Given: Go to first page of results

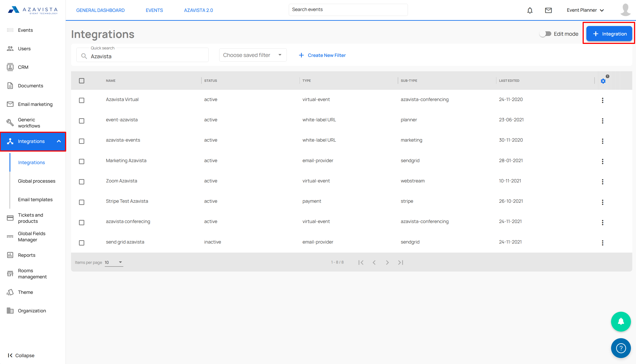Looking at the screenshot, I should coord(361,262).
